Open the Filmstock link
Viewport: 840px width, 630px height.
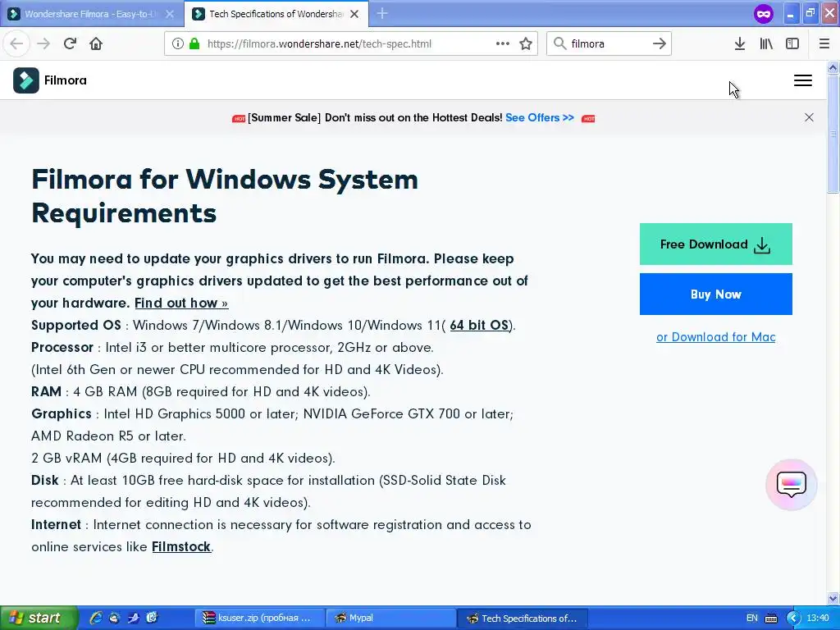[181, 547]
